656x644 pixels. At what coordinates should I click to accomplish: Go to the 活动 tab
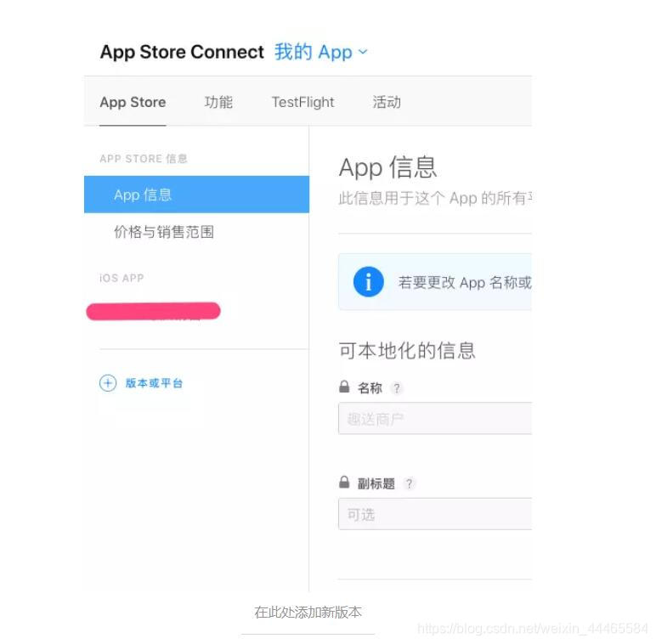click(x=387, y=102)
